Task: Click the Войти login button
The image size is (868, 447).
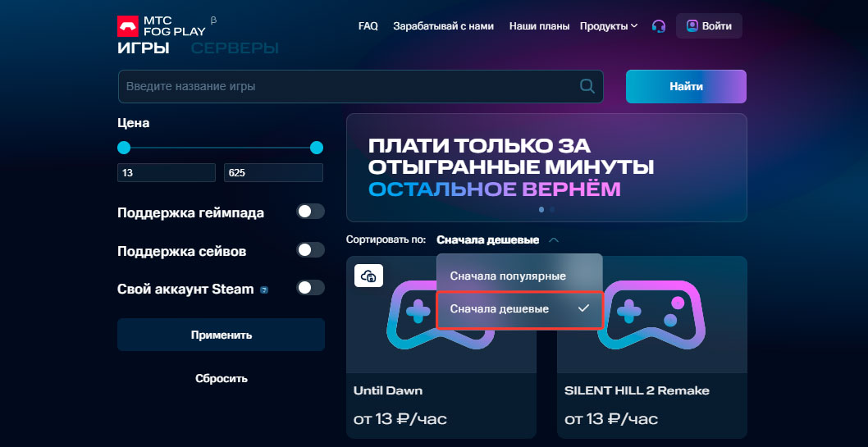Action: click(709, 26)
